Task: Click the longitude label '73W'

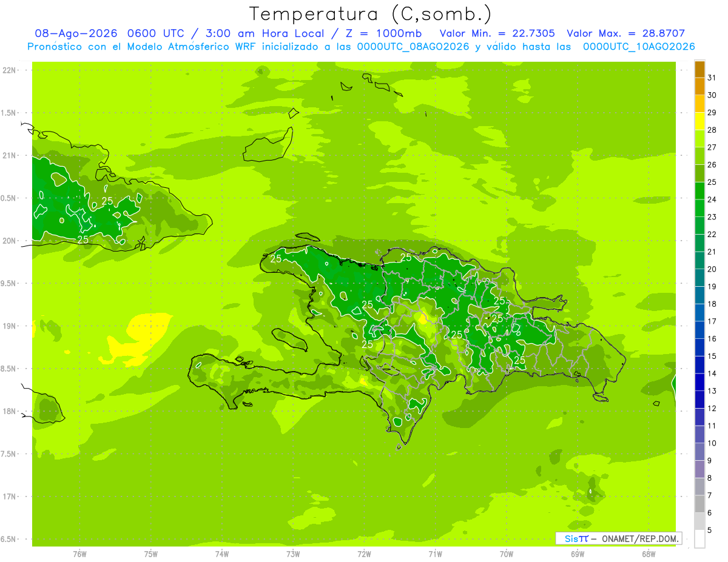Action: coord(293,554)
